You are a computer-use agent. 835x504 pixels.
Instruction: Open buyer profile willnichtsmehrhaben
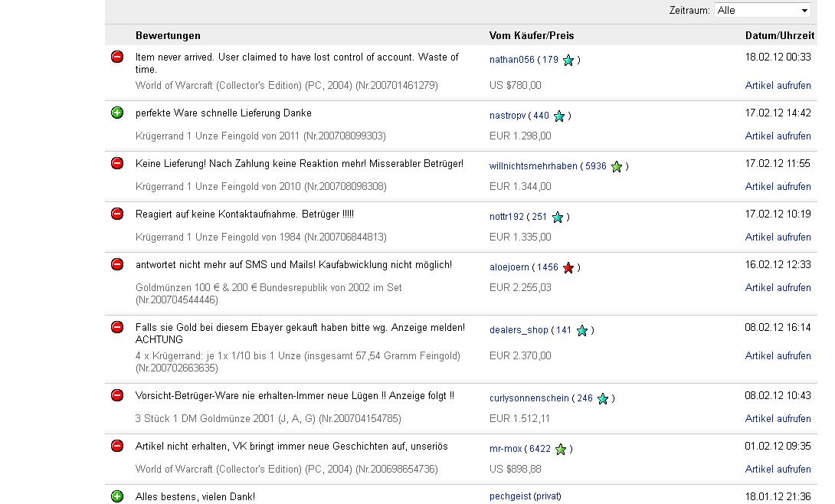pyautogui.click(x=533, y=166)
